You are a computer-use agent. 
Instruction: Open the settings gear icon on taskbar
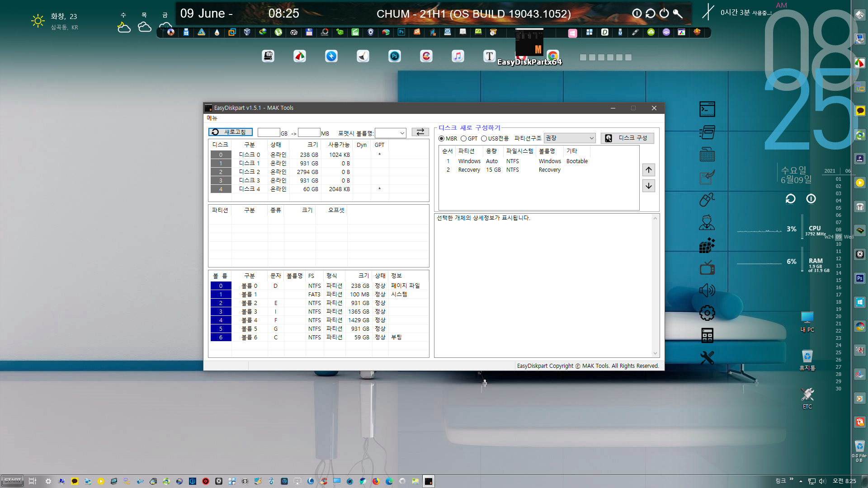pos(48,481)
